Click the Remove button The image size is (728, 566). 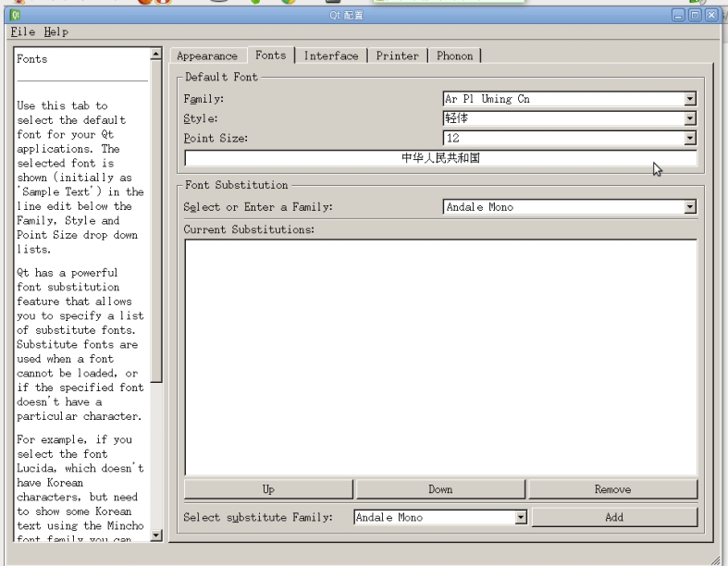point(613,489)
